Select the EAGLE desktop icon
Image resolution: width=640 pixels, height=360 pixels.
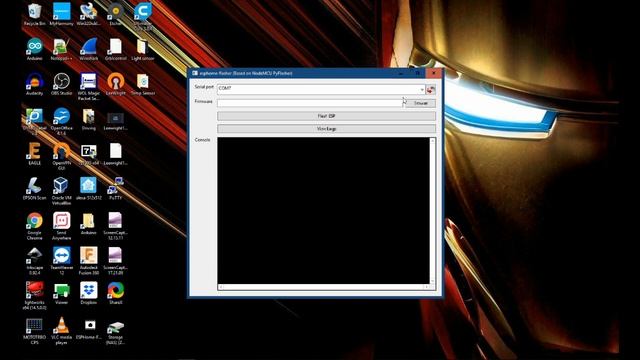click(34, 154)
